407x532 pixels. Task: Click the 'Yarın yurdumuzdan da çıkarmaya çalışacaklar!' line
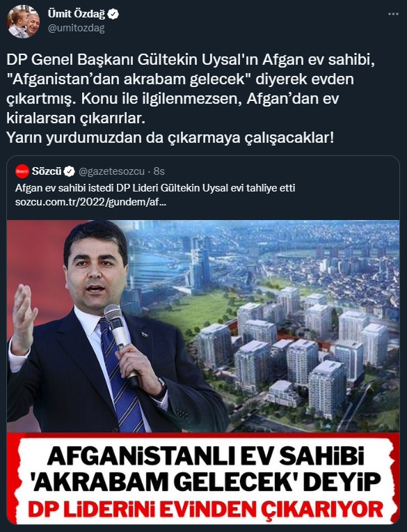coord(170,138)
